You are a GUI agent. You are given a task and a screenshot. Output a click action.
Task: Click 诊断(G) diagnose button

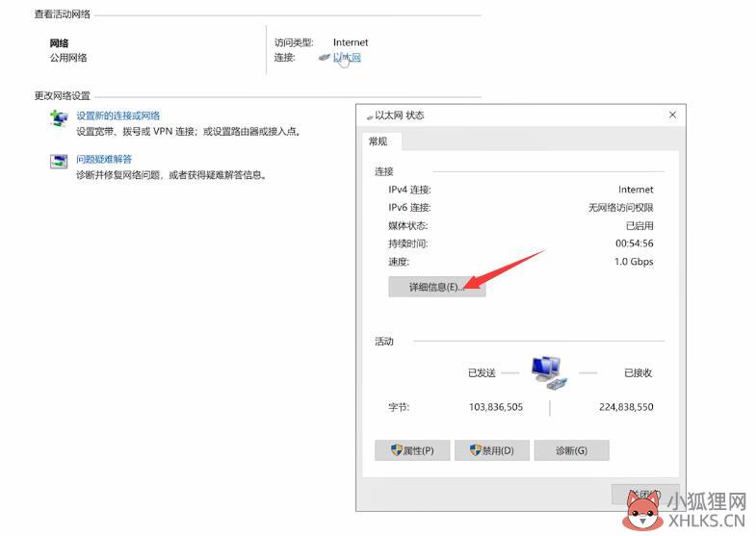point(571,450)
